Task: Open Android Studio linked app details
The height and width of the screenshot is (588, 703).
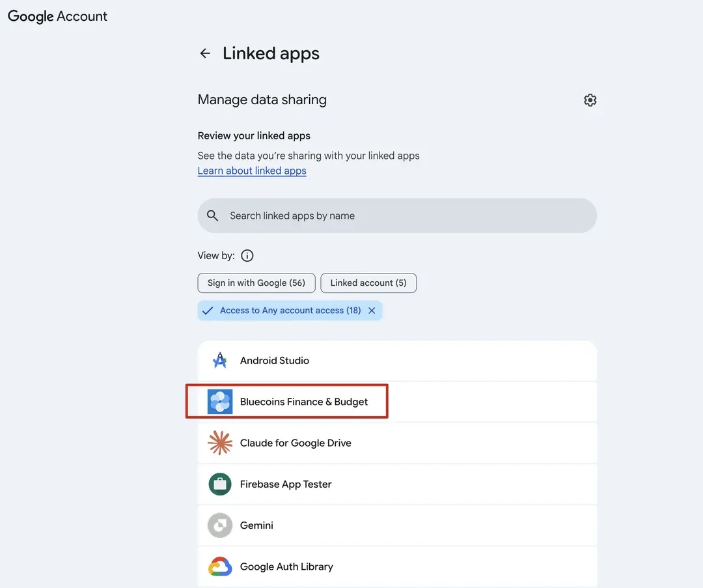Action: tap(397, 361)
